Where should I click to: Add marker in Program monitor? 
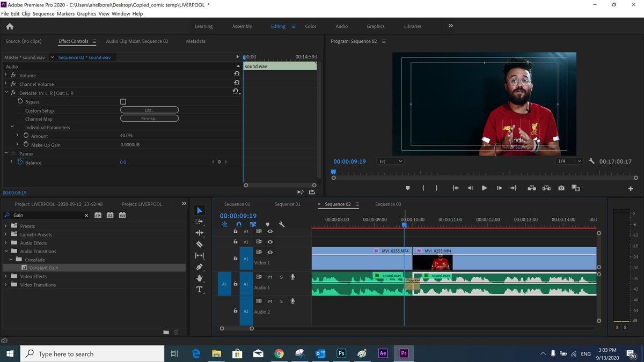(x=407, y=188)
